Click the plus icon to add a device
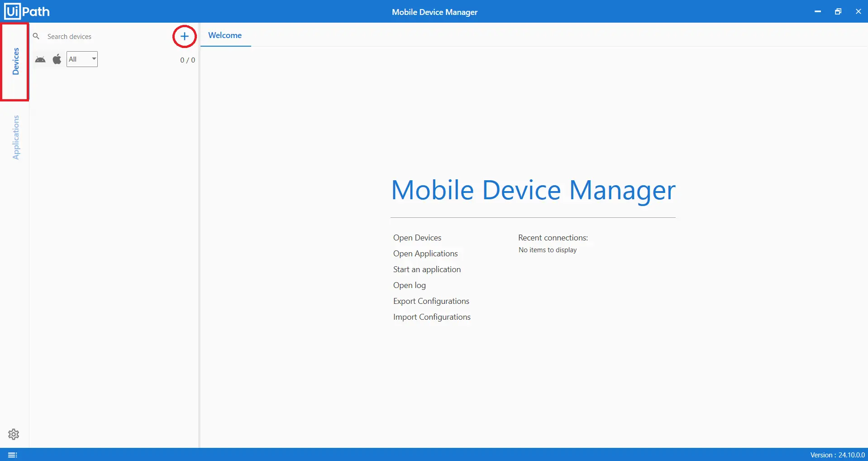This screenshot has width=868, height=461. click(185, 36)
